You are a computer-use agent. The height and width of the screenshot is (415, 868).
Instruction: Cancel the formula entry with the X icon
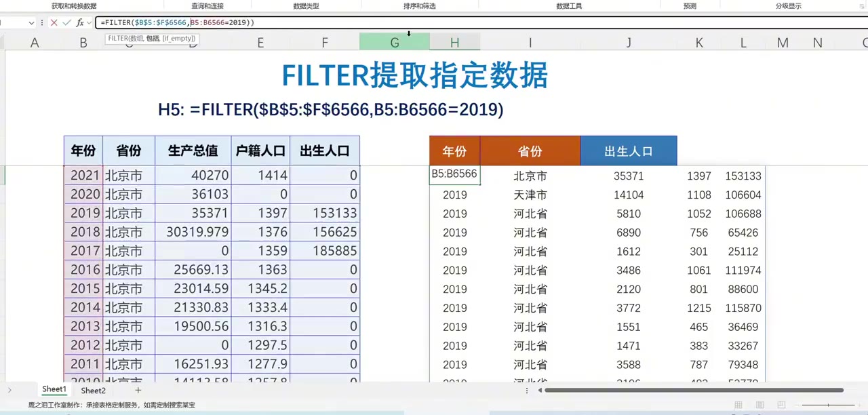(54, 22)
